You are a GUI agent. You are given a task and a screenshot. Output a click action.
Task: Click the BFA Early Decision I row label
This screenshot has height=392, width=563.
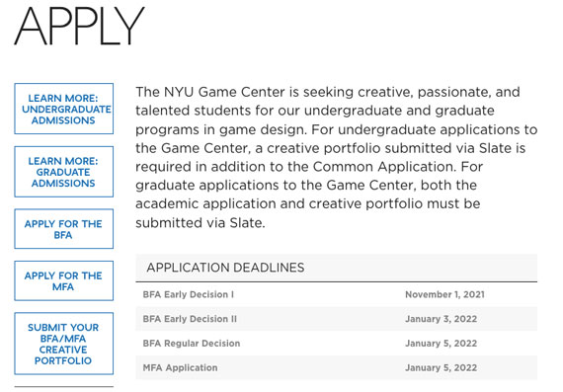click(188, 294)
